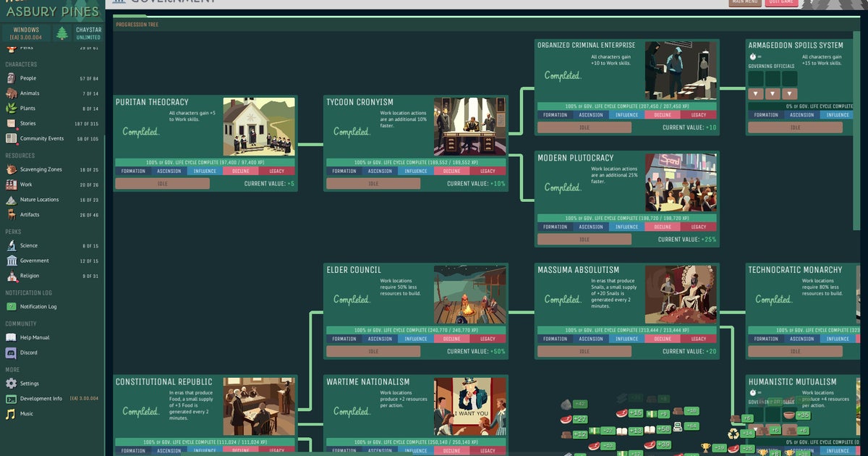Select the Scavenging Zones icon
This screenshot has width=868, height=456.
[12, 169]
